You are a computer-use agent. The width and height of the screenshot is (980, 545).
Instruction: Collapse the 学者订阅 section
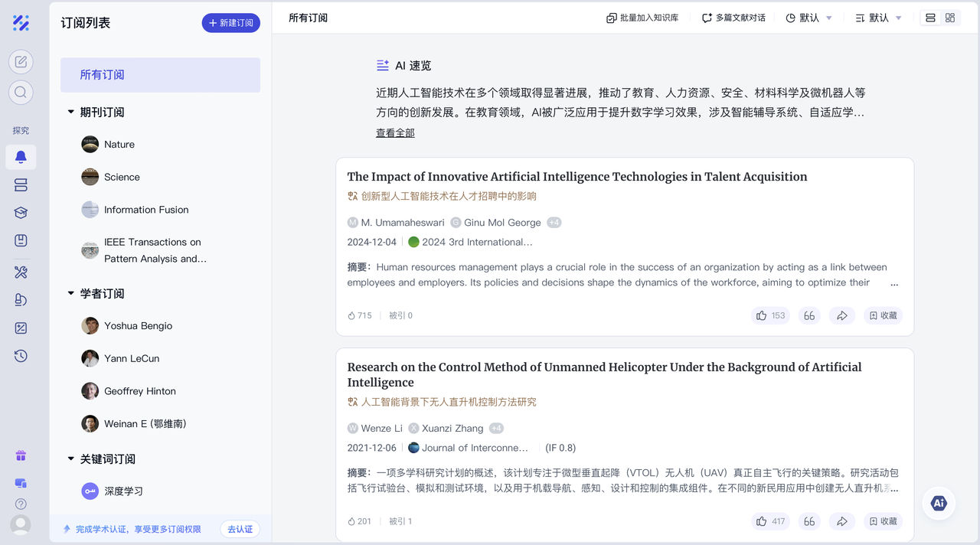point(71,293)
